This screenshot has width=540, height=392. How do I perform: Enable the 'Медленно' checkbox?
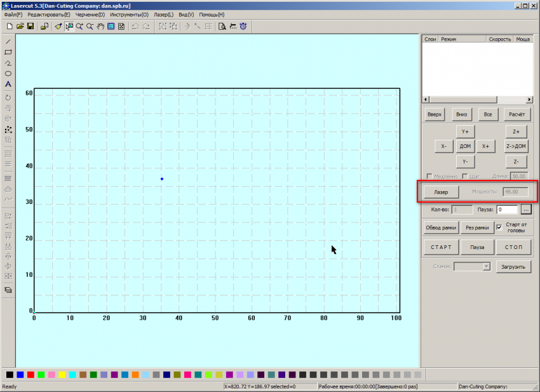pyautogui.click(x=429, y=176)
